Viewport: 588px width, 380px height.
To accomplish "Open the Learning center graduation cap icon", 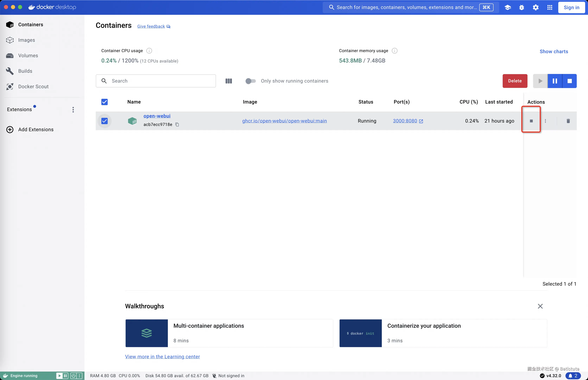I will tap(508, 7).
